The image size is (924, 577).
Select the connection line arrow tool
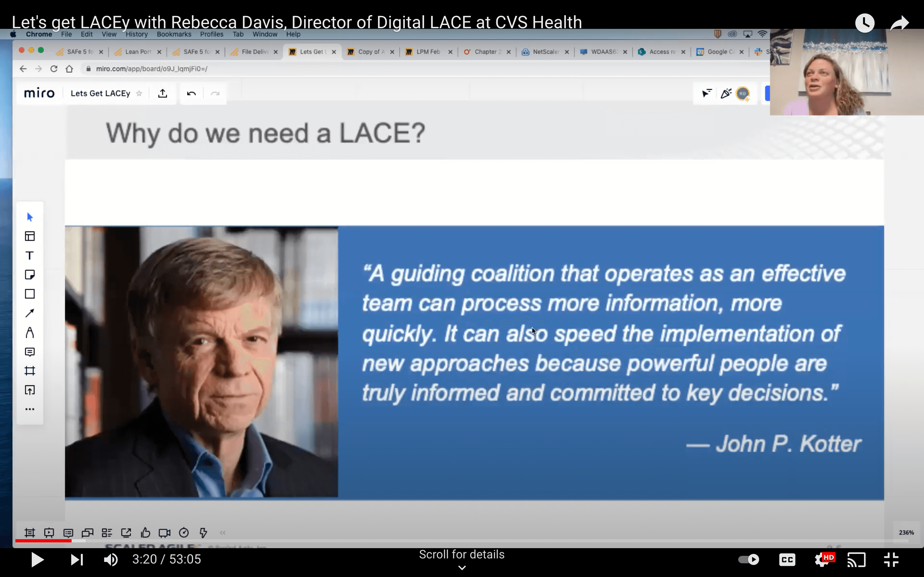[x=30, y=313]
